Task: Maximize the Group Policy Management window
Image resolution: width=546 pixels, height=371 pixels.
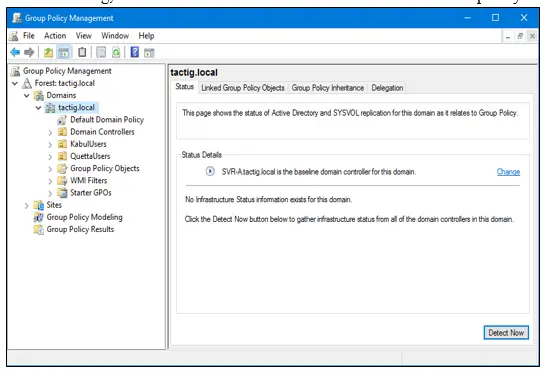Action: click(x=496, y=18)
